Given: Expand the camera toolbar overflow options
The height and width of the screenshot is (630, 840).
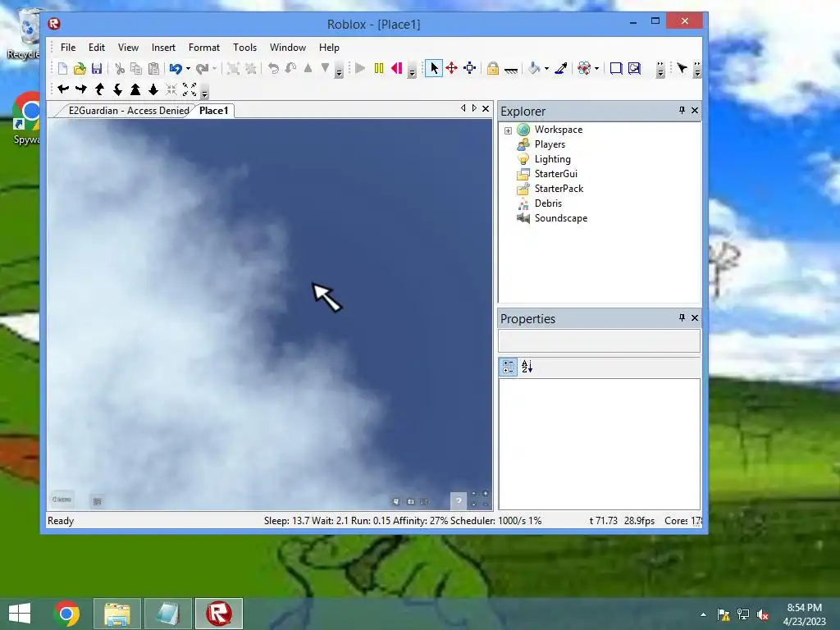Looking at the screenshot, I should click(204, 92).
